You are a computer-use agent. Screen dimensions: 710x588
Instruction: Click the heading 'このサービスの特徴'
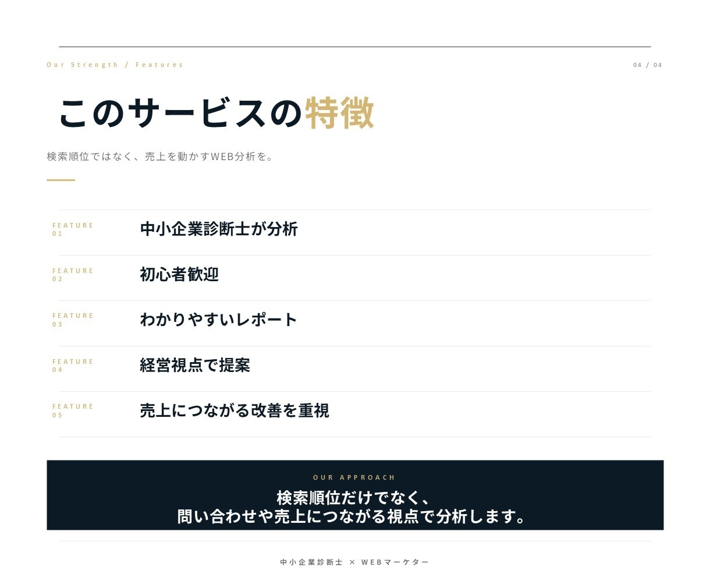(216, 113)
